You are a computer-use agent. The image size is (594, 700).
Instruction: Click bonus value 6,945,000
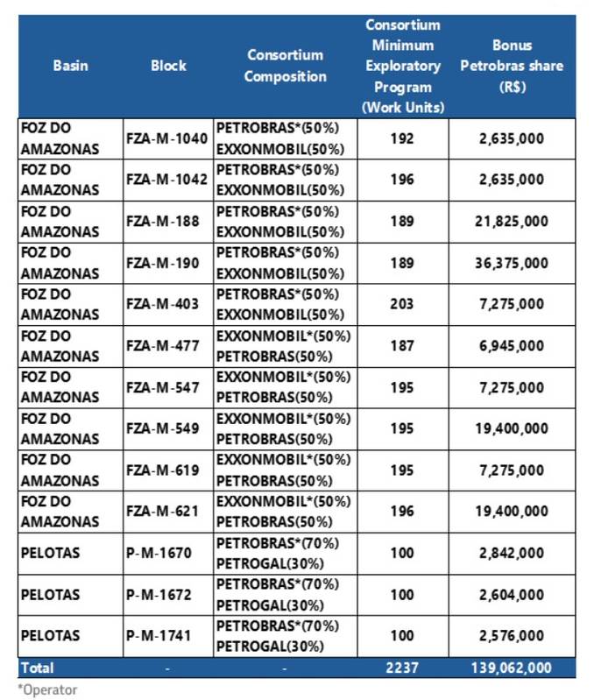(x=512, y=346)
